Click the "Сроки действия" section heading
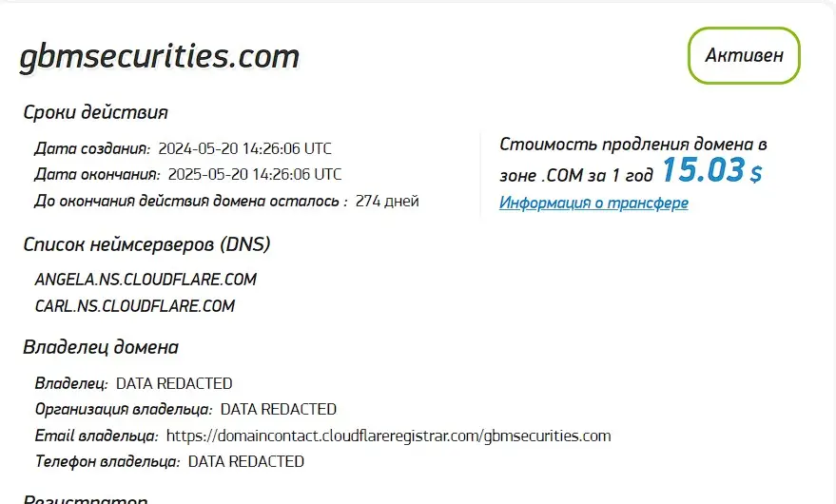836x504 pixels. coord(95,112)
